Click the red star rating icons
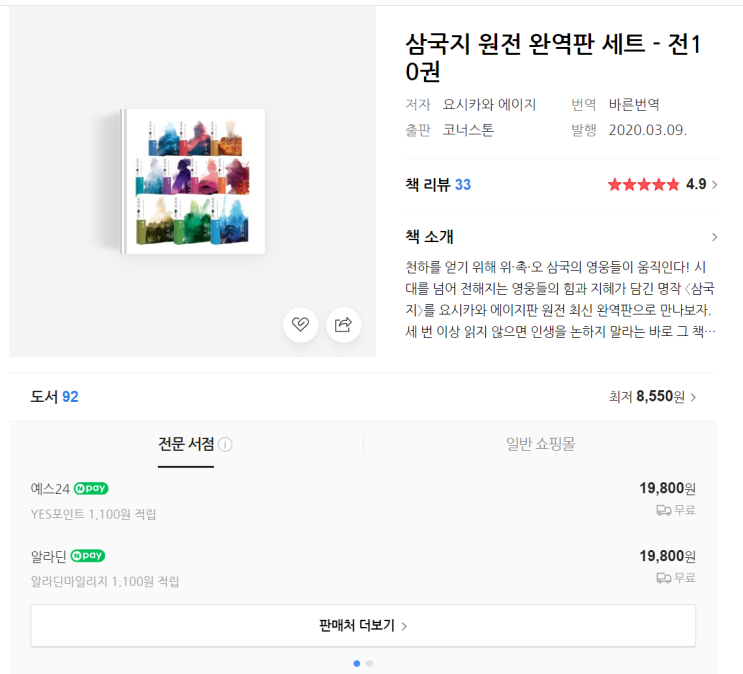This screenshot has height=674, width=743. (x=643, y=184)
